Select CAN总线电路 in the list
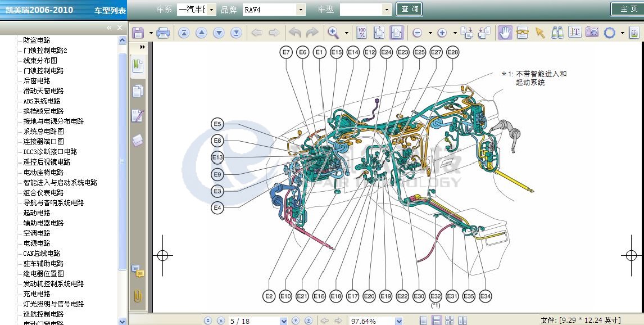 point(42,254)
